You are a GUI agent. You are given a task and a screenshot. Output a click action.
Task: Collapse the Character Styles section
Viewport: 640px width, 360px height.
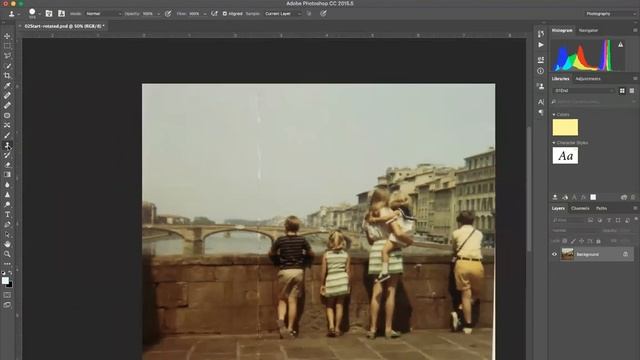(554, 143)
